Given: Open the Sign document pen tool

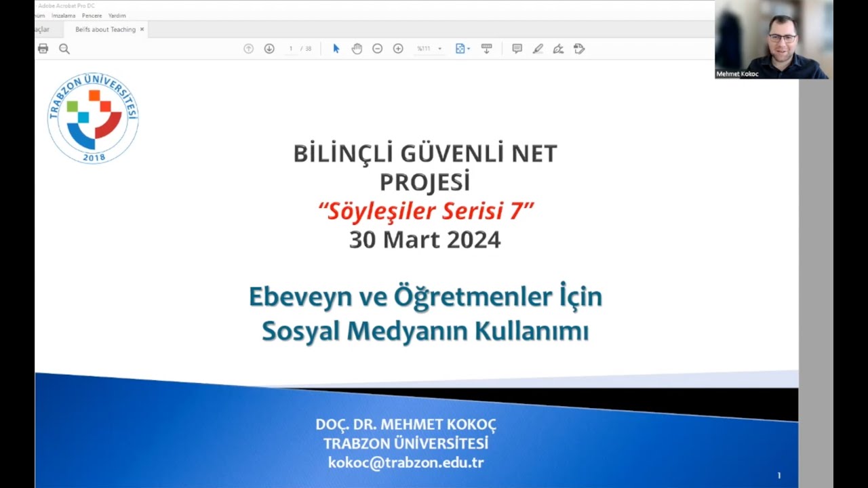Looking at the screenshot, I should coord(558,49).
